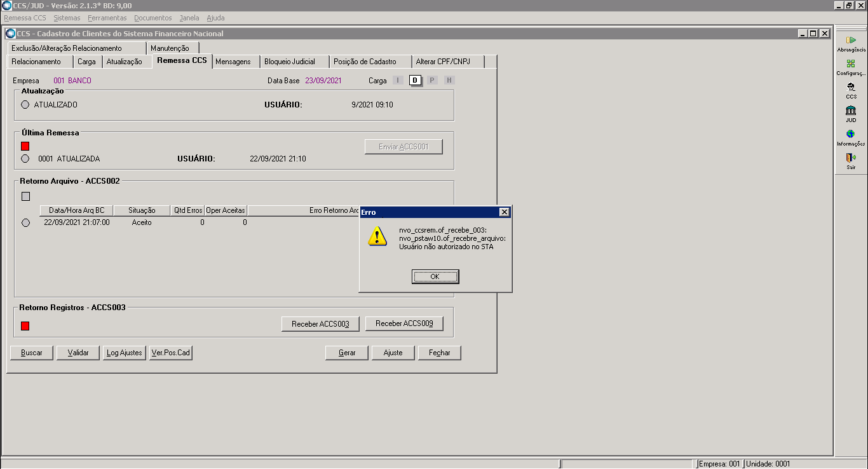Click the CCS/JUD application title icon
The width and height of the screenshot is (868, 469).
(x=7, y=6)
